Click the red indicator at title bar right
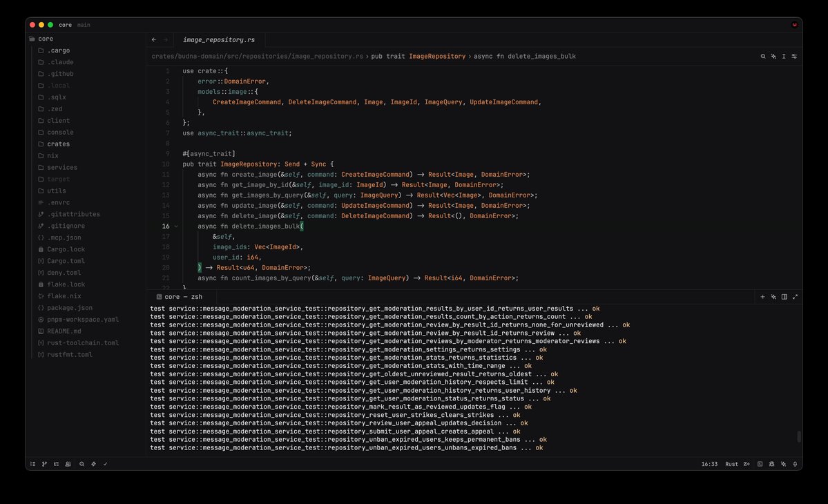The width and height of the screenshot is (828, 504). (794, 24)
